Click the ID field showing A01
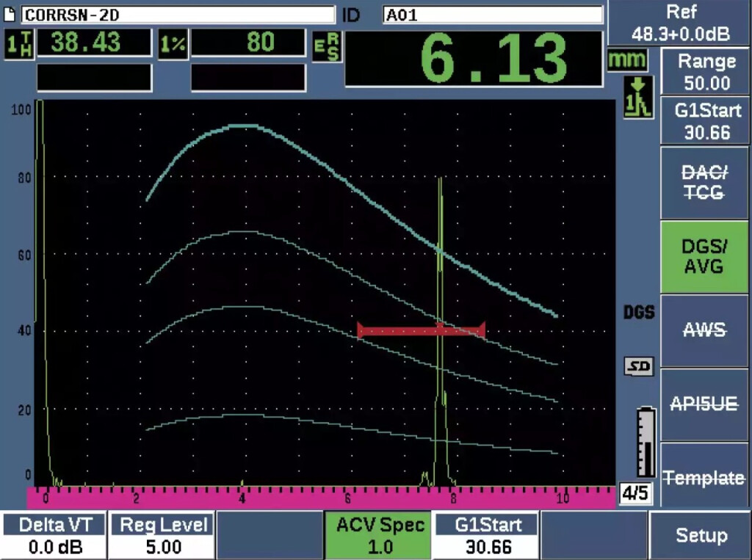 point(492,15)
